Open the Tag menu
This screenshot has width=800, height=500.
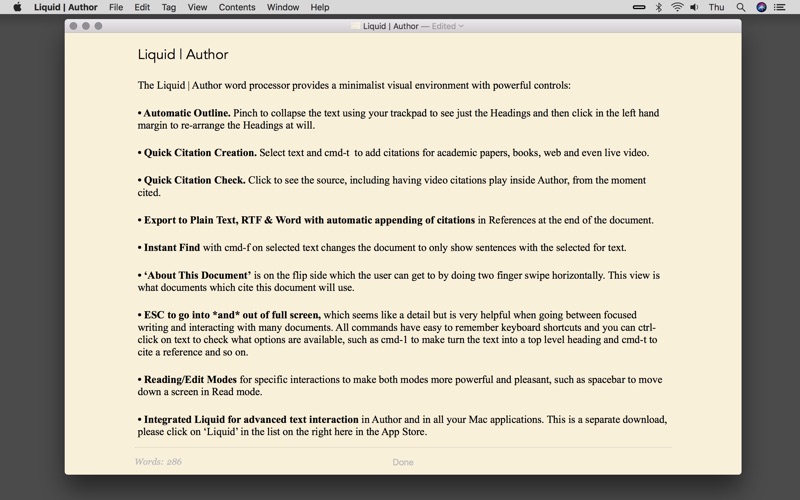[169, 7]
